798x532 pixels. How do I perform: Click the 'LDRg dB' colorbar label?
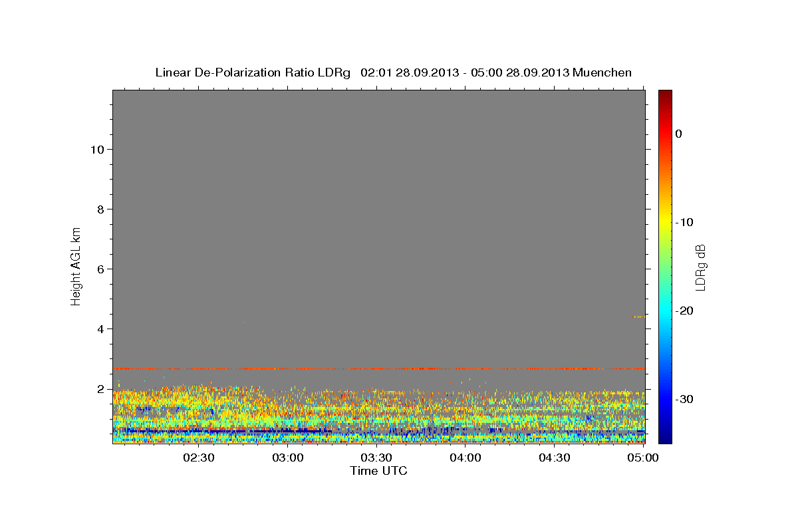(x=700, y=267)
